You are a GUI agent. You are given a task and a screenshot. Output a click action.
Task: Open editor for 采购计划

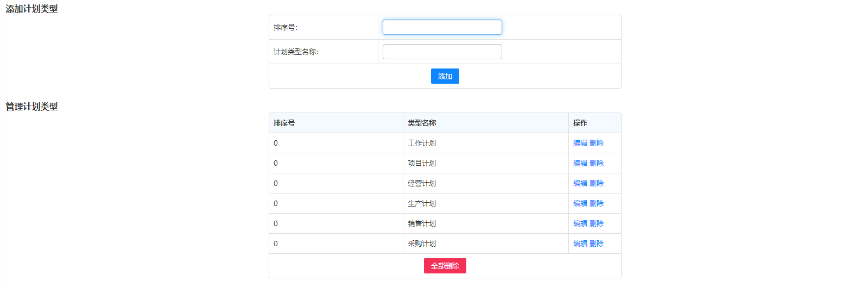click(580, 244)
